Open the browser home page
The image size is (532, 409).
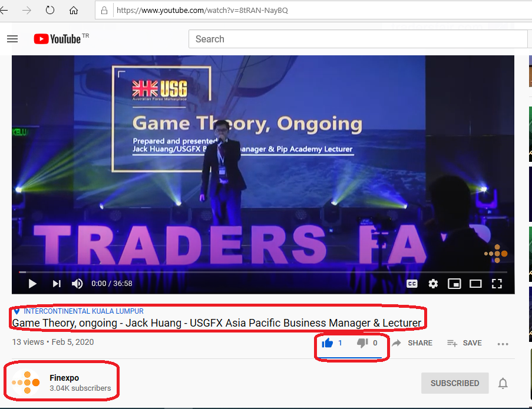click(74, 11)
